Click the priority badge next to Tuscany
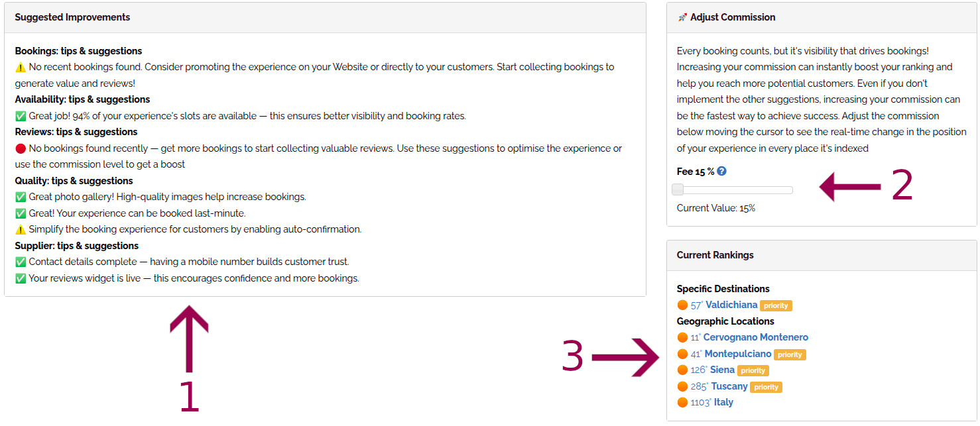The height and width of the screenshot is (426, 980). [766, 387]
